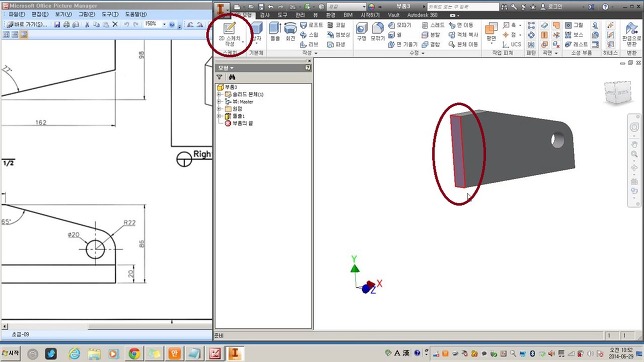The height and width of the screenshot is (362, 644).
Task: Select the Work Point (점) tool
Action: click(510, 35)
